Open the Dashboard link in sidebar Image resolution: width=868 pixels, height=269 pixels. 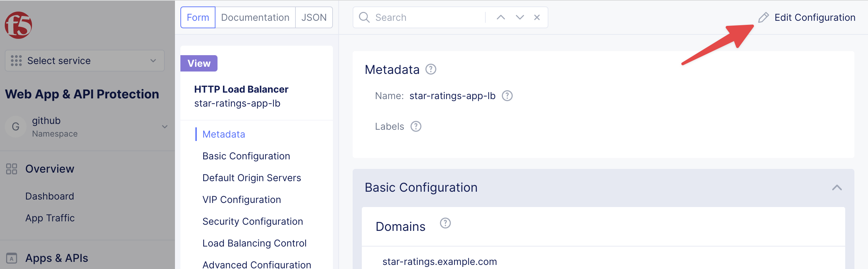[x=50, y=196]
